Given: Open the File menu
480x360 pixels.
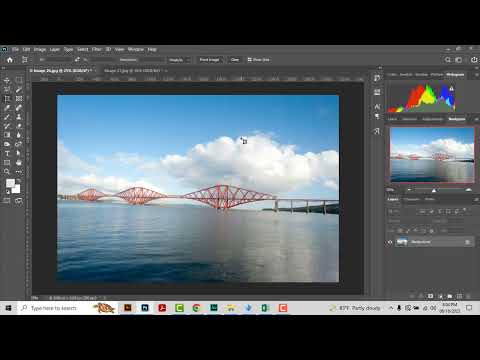Looking at the screenshot, I should (x=15, y=49).
